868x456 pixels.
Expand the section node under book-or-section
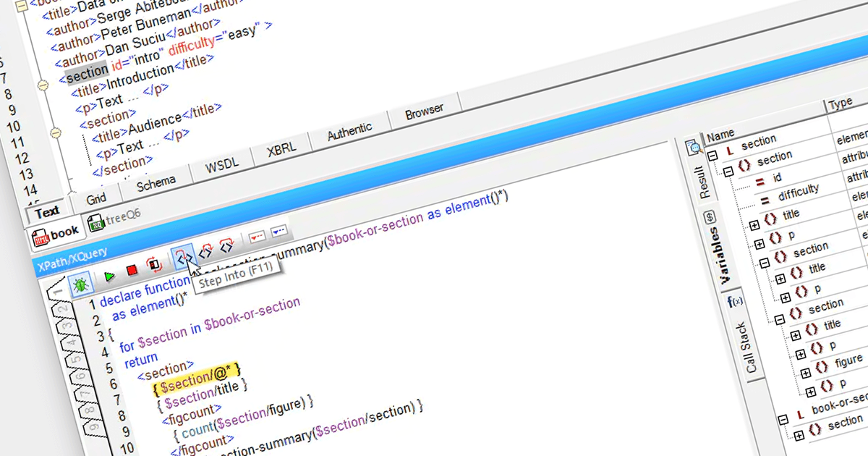[x=799, y=435]
